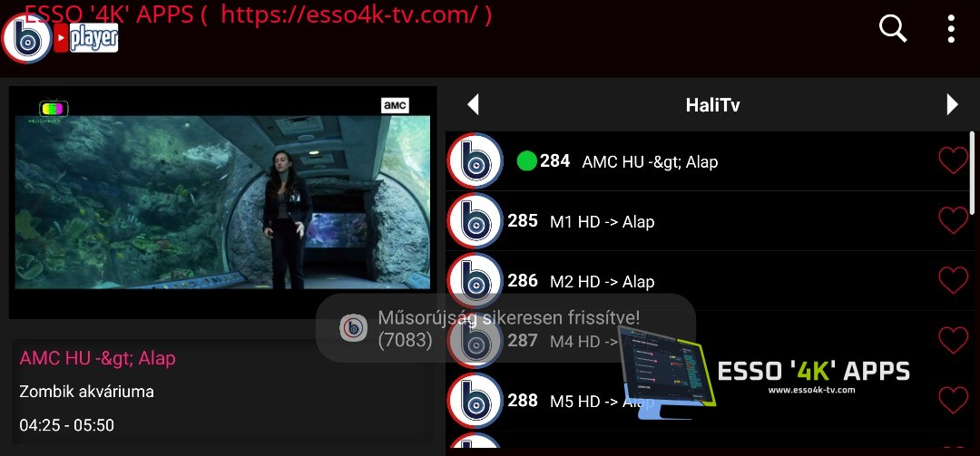Toggle the heart favorite for M1 HD
Image resolution: width=980 pixels, height=456 pixels.
pos(953,220)
